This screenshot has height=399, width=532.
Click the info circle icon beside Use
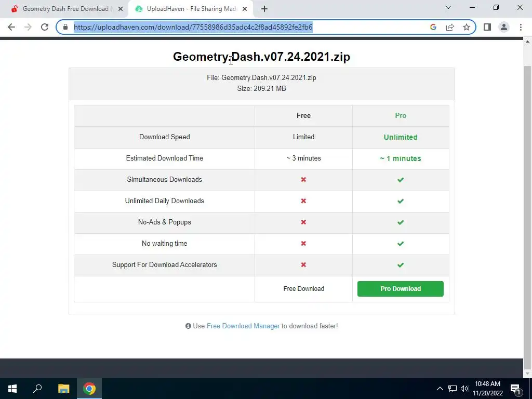click(188, 326)
